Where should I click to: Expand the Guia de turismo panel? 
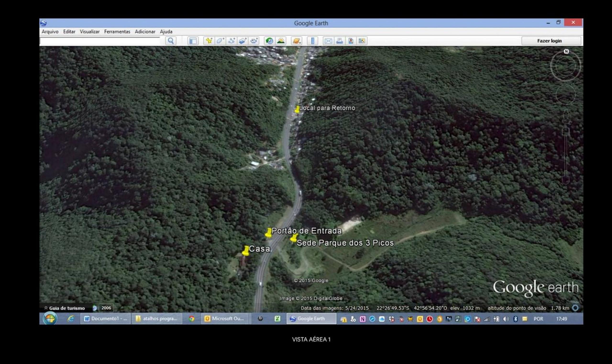point(64,308)
